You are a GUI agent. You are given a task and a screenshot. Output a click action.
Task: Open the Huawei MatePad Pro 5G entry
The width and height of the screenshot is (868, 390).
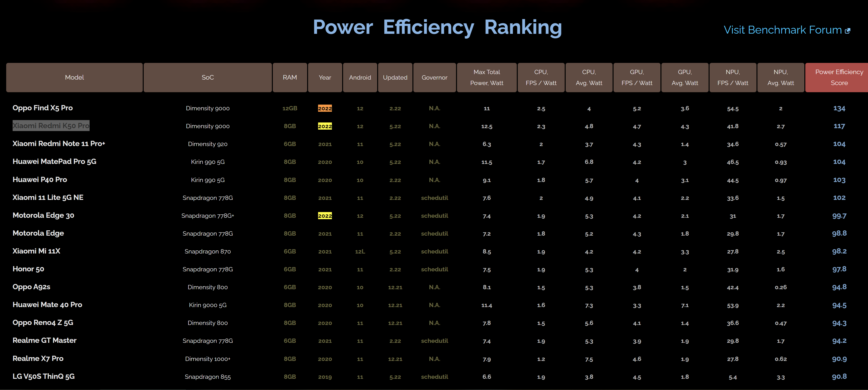(x=54, y=162)
